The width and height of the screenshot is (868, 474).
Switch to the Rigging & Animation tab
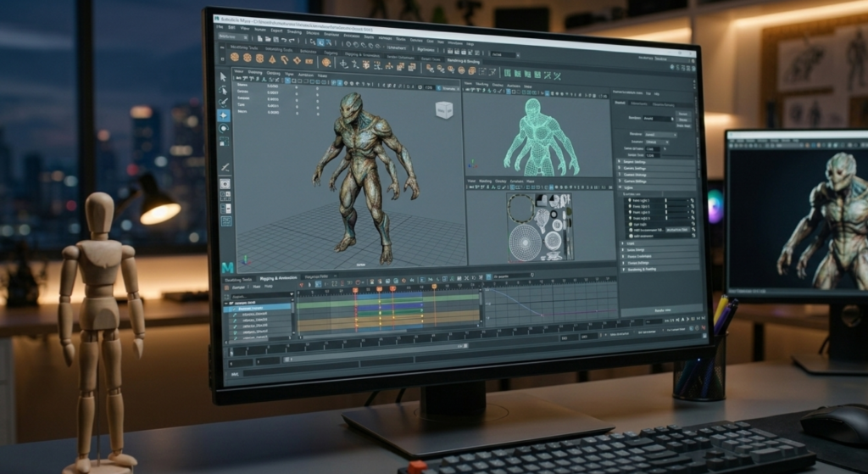pos(278,279)
